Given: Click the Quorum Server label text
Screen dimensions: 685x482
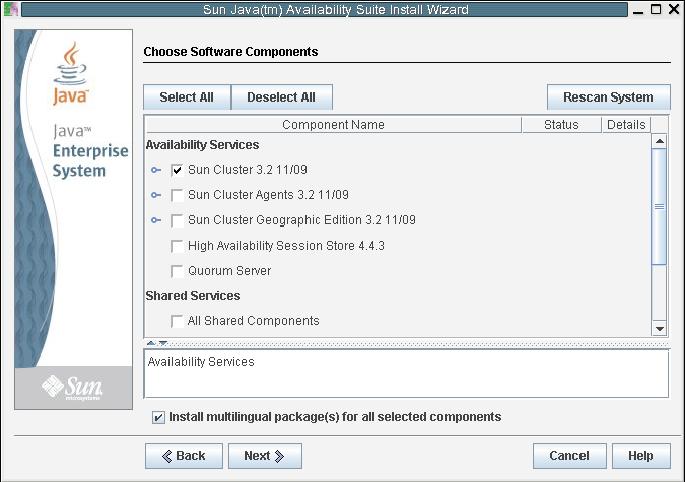Looking at the screenshot, I should [229, 271].
